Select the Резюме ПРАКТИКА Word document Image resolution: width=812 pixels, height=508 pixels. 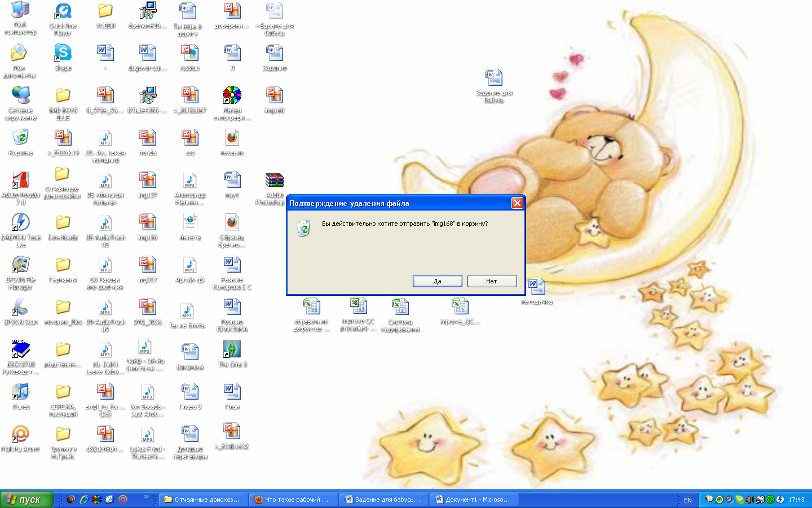click(232, 316)
